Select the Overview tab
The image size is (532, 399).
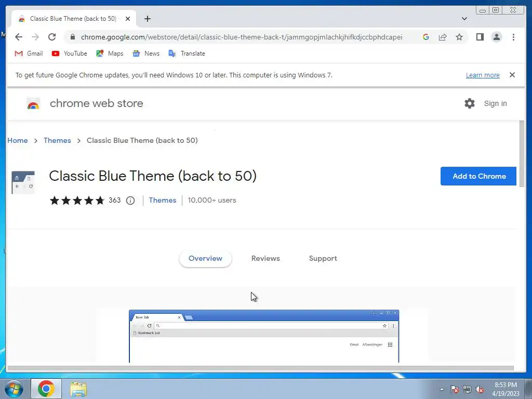[205, 259]
